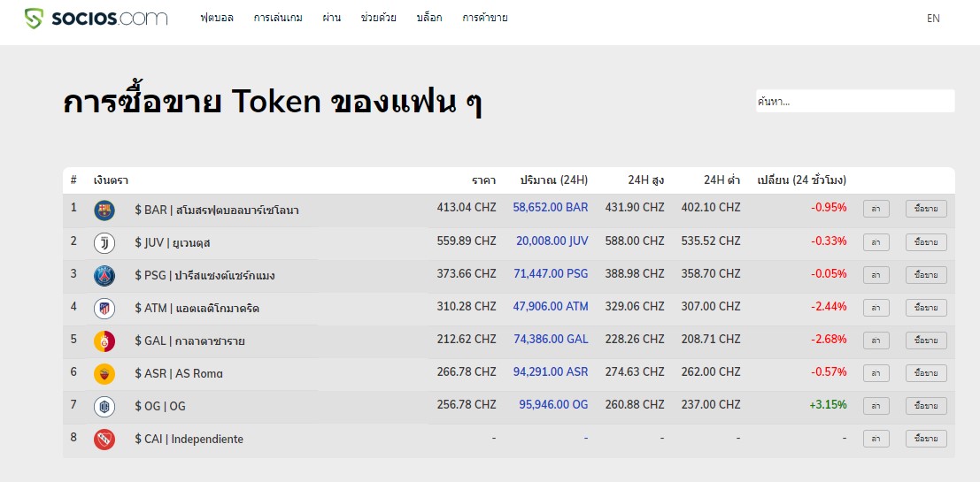Click the 94,291.00 ASR volume value
This screenshot has height=482, width=980.
[x=551, y=371]
